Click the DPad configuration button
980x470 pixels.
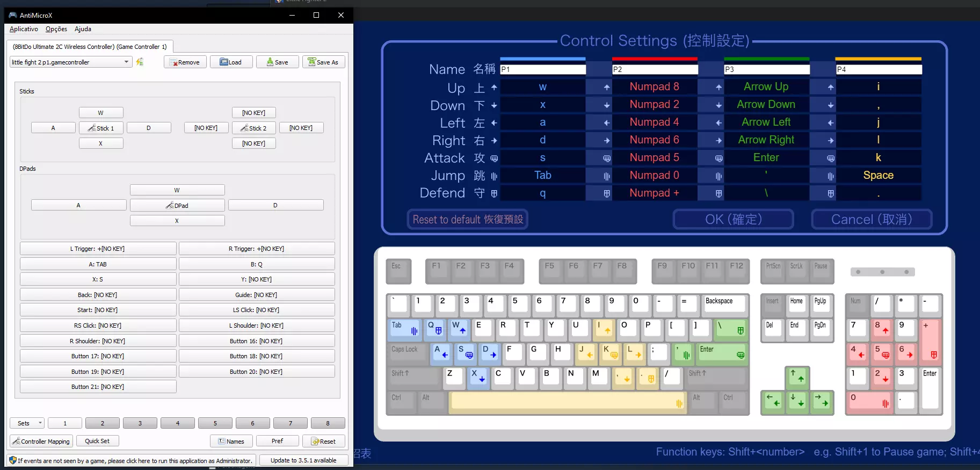177,205
